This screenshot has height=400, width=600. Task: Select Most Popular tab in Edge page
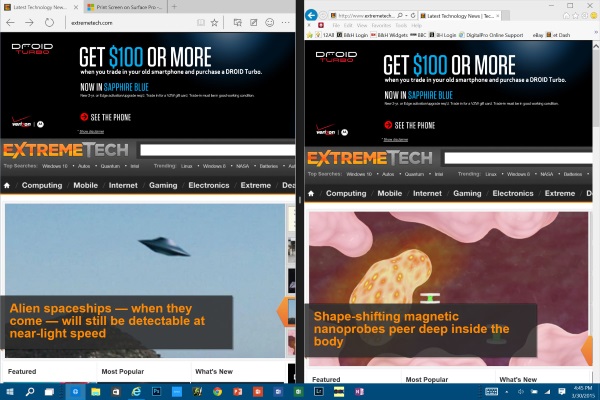point(122,371)
